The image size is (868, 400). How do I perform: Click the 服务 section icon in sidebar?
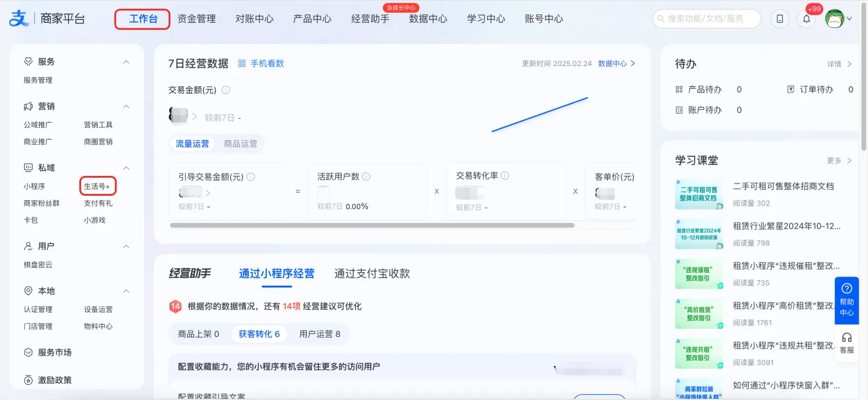[28, 61]
